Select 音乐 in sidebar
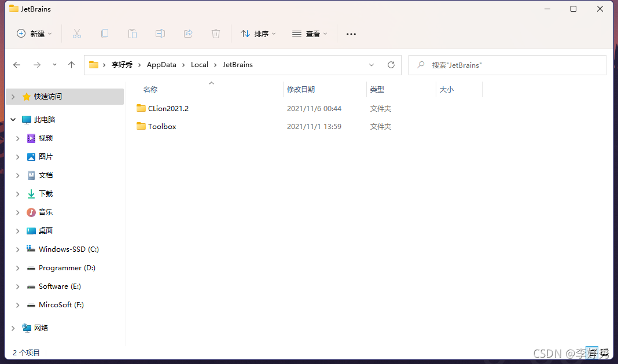Viewport: 618px width, 364px height. click(46, 212)
